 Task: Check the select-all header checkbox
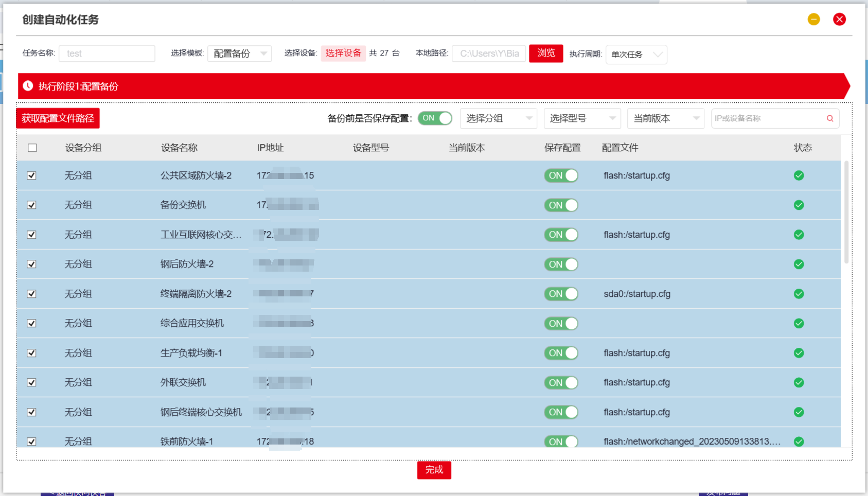coord(32,148)
